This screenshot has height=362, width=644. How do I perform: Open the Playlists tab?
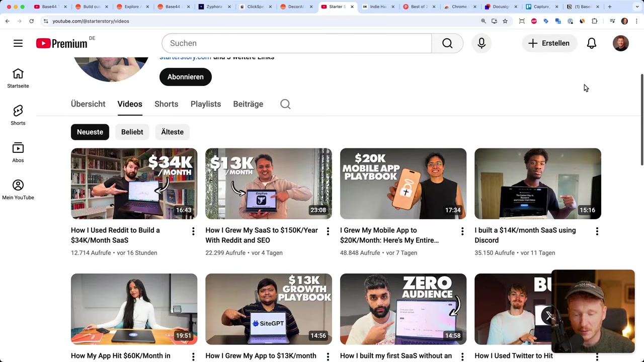coord(206,104)
